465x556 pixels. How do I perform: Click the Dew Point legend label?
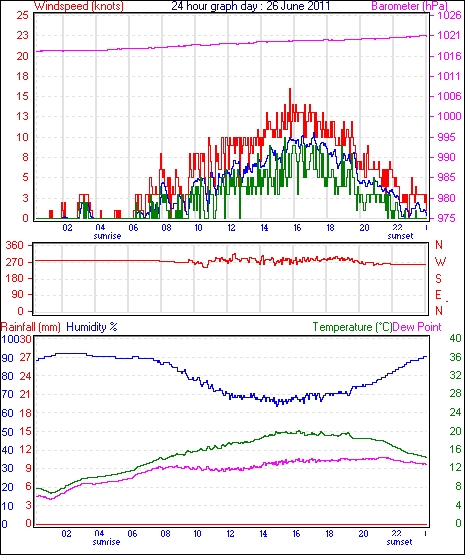pos(417,327)
